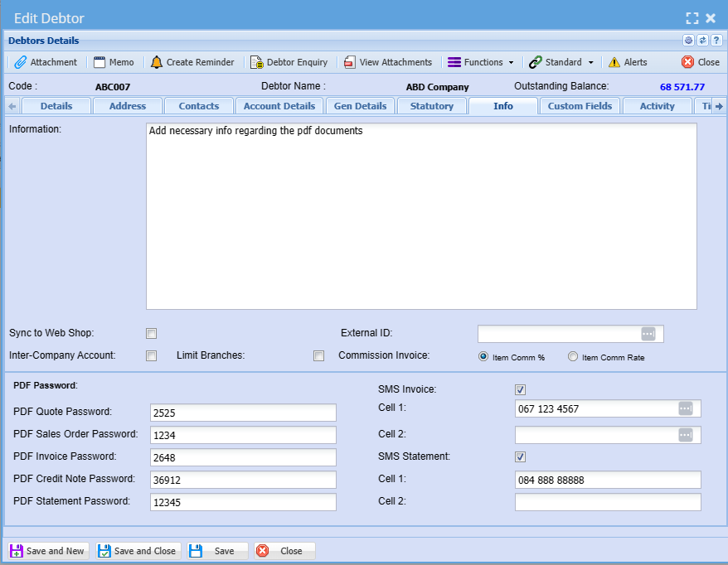Click the Create Reminder bell icon

click(x=157, y=62)
